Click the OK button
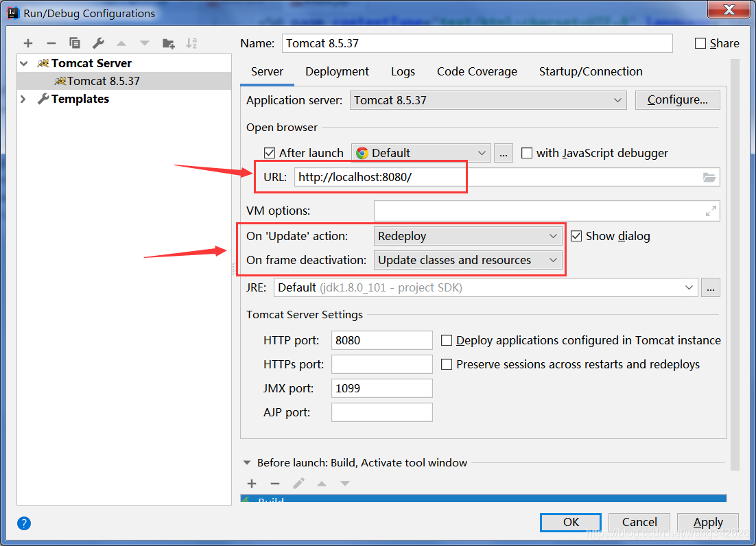756x546 pixels. pos(571,523)
